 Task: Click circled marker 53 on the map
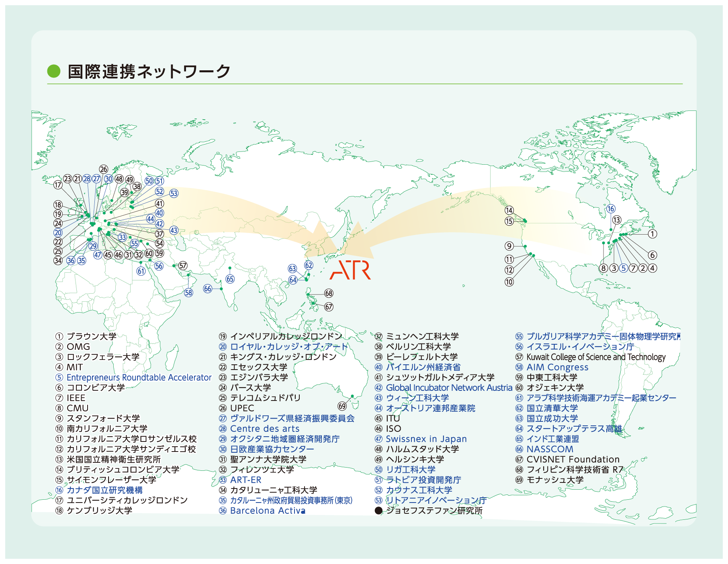174,193
